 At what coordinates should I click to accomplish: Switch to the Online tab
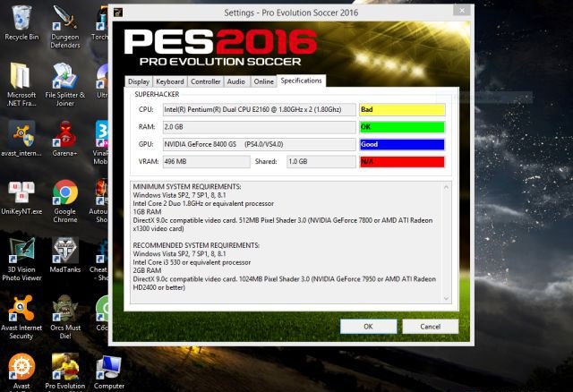pos(263,81)
